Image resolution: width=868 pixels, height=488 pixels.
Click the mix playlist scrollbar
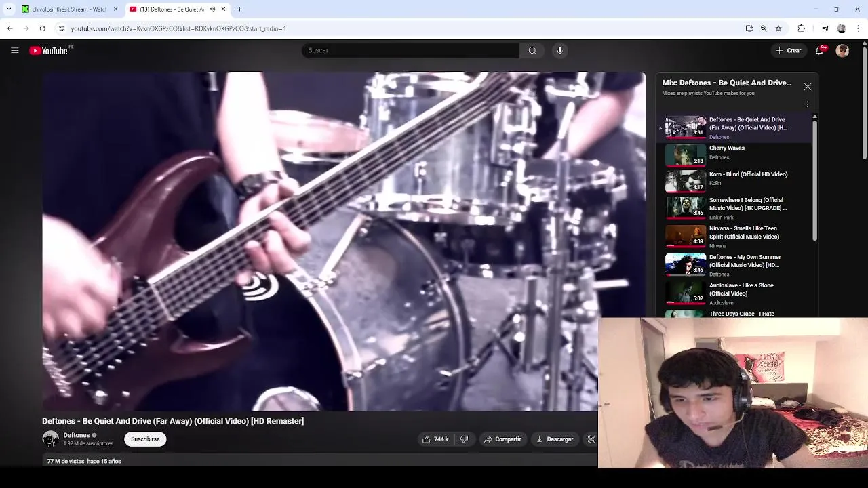(x=814, y=180)
